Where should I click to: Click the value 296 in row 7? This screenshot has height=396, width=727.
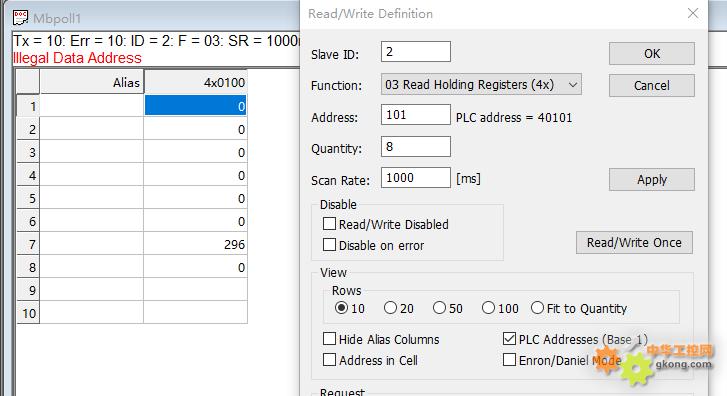(196, 244)
